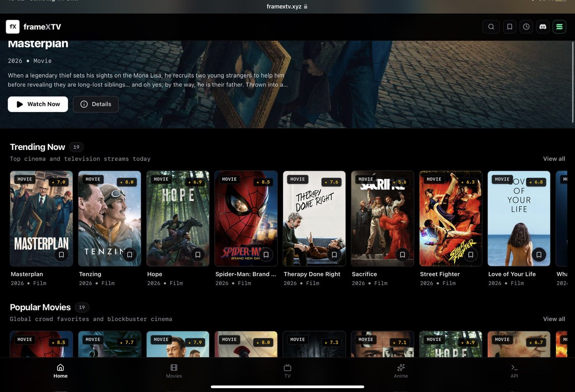
Task: Open the Masterplan poster thumbnail
Action: click(x=41, y=219)
